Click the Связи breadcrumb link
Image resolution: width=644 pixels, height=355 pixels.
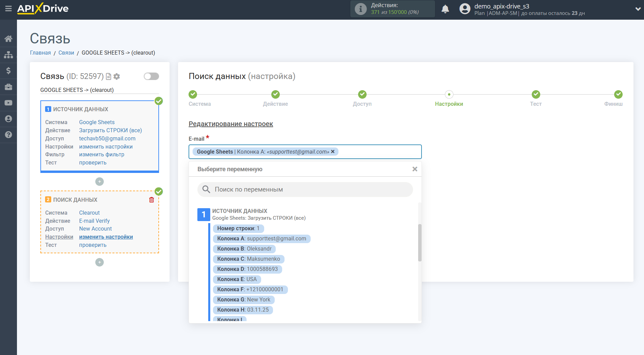click(66, 53)
